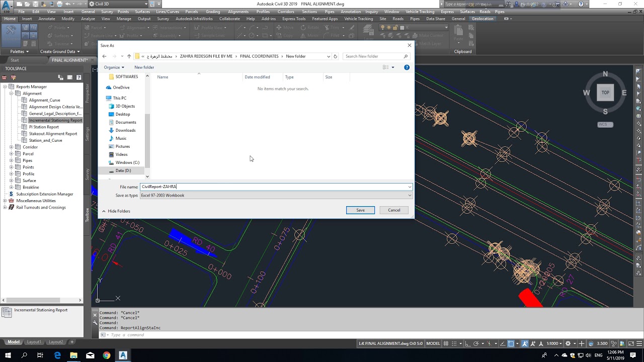Select the PI Station Report item

44,127
